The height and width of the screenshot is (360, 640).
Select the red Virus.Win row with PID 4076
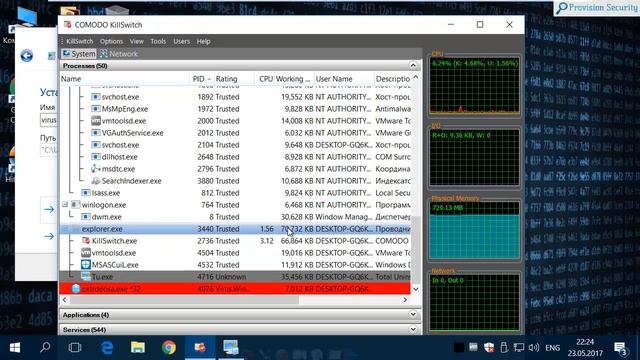click(x=236, y=289)
